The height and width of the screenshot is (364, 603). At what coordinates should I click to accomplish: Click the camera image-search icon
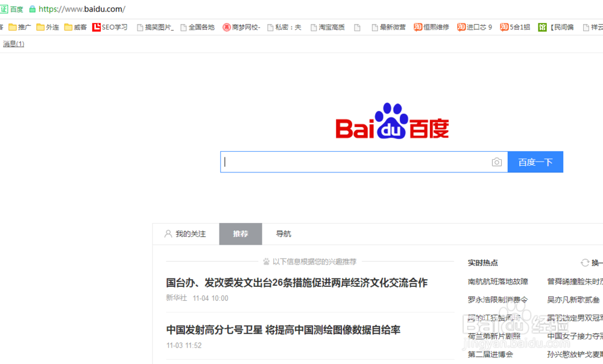click(496, 162)
